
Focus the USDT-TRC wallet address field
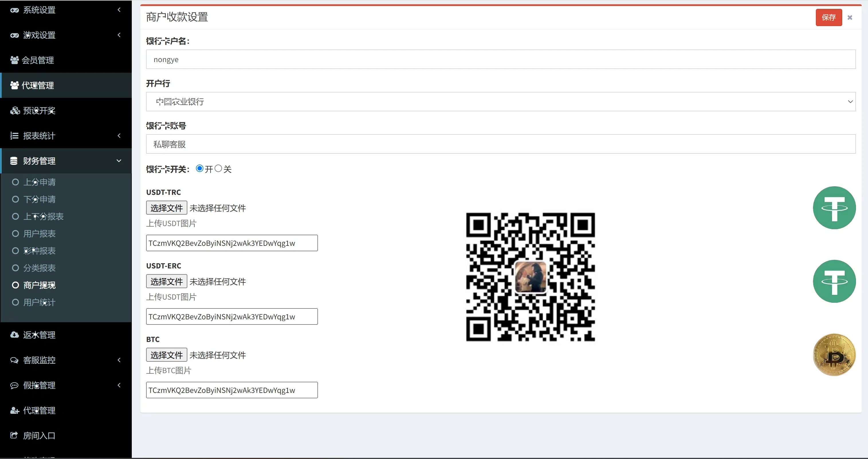pos(232,243)
